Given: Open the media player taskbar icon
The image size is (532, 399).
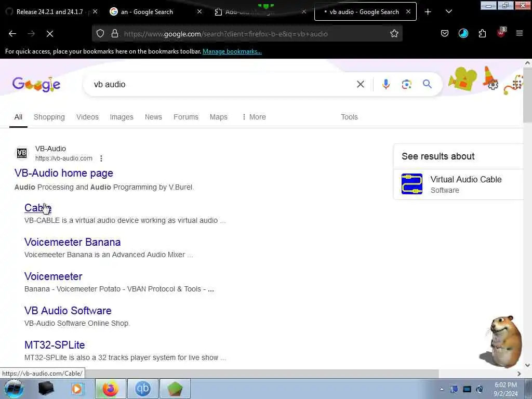Looking at the screenshot, I should 77,389.
